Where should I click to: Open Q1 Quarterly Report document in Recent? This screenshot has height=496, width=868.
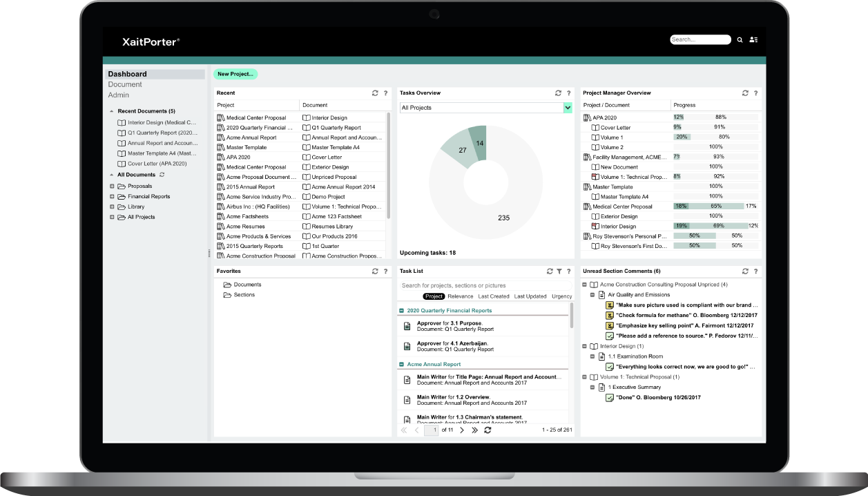[336, 128]
